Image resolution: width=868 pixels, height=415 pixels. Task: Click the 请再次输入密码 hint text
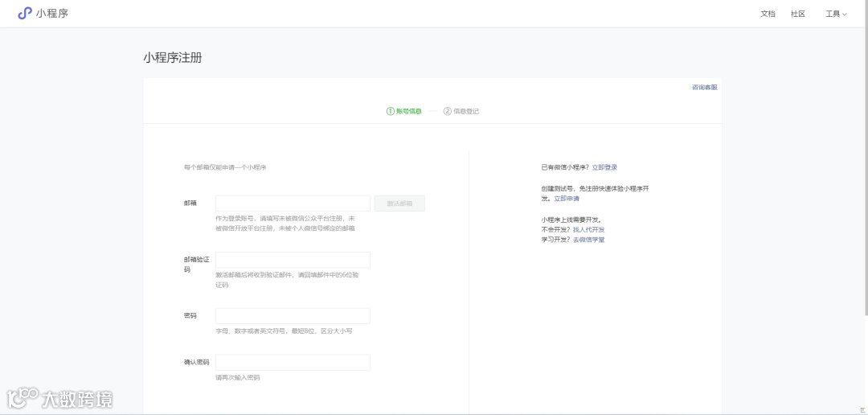(237, 378)
